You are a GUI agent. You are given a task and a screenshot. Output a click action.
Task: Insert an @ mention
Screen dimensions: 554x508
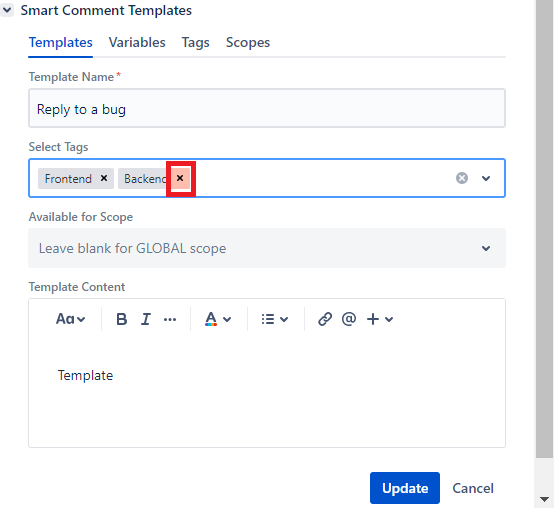(x=349, y=319)
